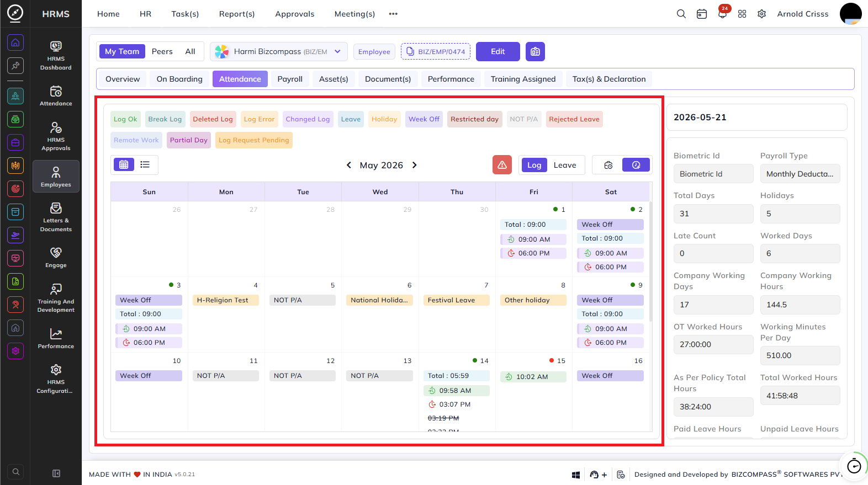Select My Team filter
This screenshot has width=868, height=485.
pos(122,51)
